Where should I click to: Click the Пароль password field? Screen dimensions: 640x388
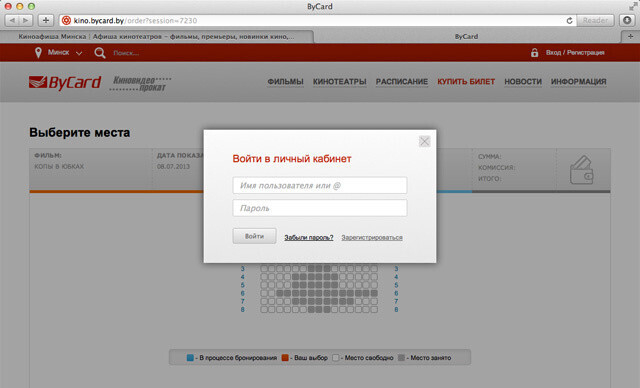pos(320,208)
